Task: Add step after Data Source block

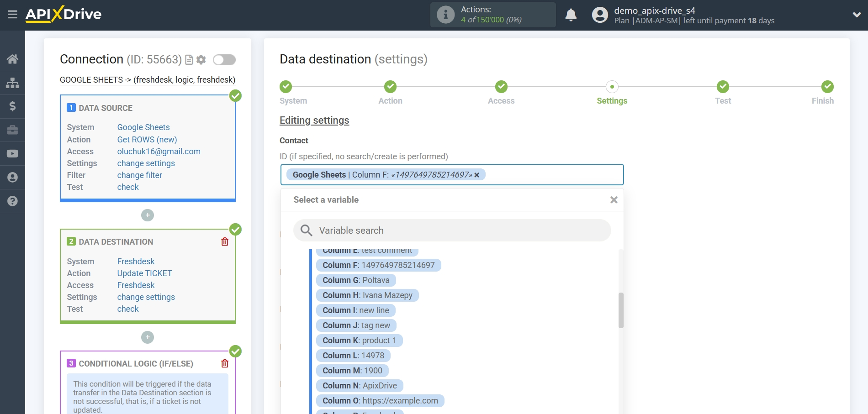Action: point(148,215)
